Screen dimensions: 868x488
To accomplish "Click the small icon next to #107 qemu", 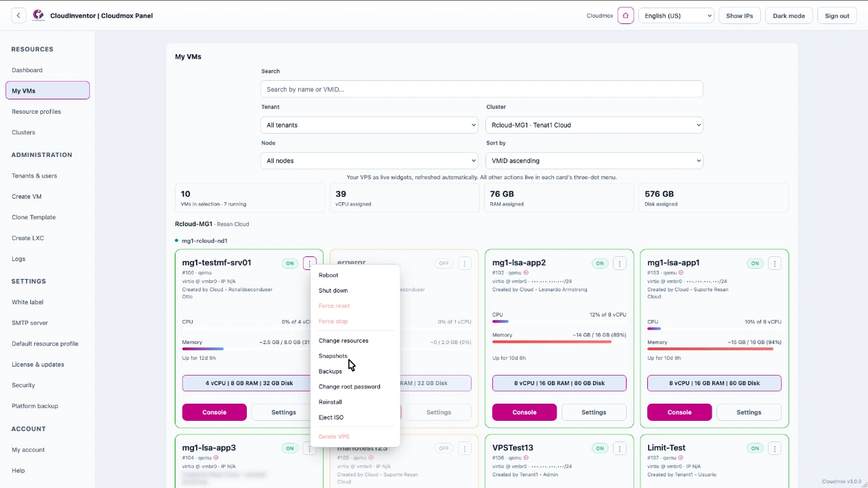I will 681,458.
